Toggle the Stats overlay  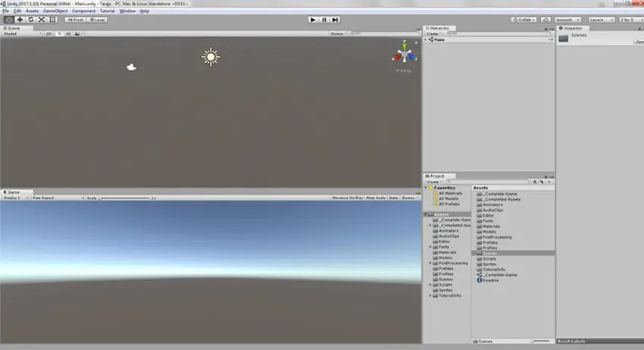click(393, 198)
